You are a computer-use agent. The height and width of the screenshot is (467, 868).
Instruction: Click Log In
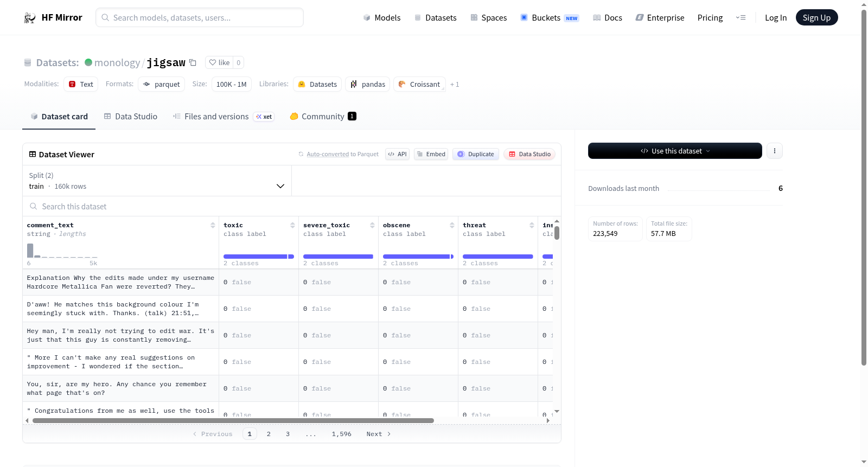tap(776, 18)
